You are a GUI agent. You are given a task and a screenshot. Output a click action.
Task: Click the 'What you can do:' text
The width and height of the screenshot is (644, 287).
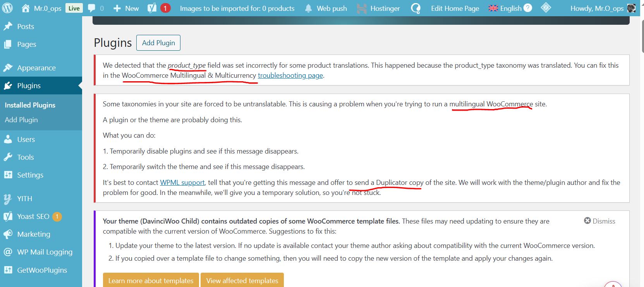[129, 135]
